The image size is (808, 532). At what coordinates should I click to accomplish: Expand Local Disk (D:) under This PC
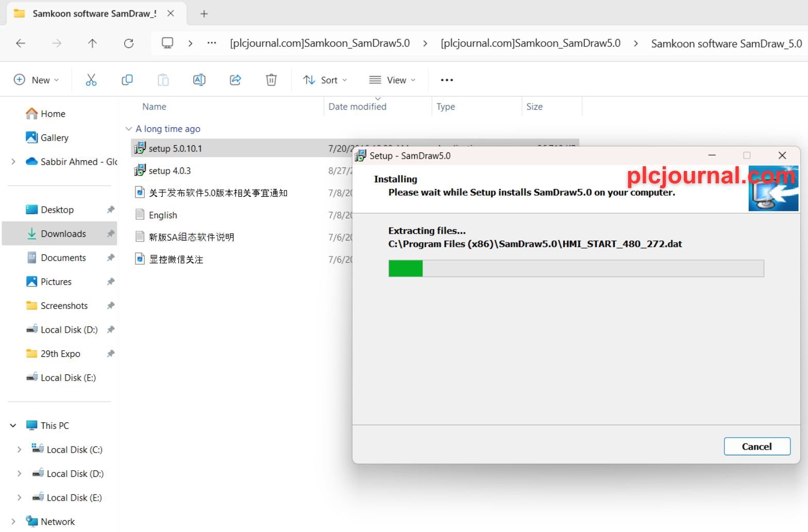click(x=19, y=474)
